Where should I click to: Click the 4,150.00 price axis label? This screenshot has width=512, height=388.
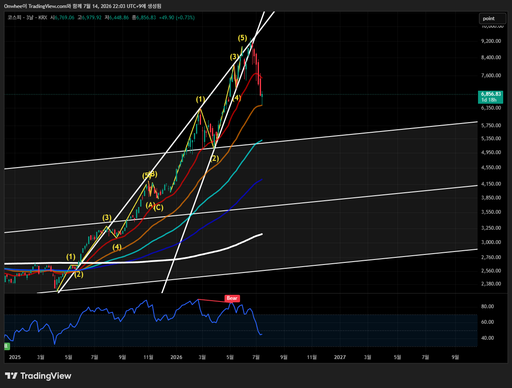pyautogui.click(x=491, y=184)
